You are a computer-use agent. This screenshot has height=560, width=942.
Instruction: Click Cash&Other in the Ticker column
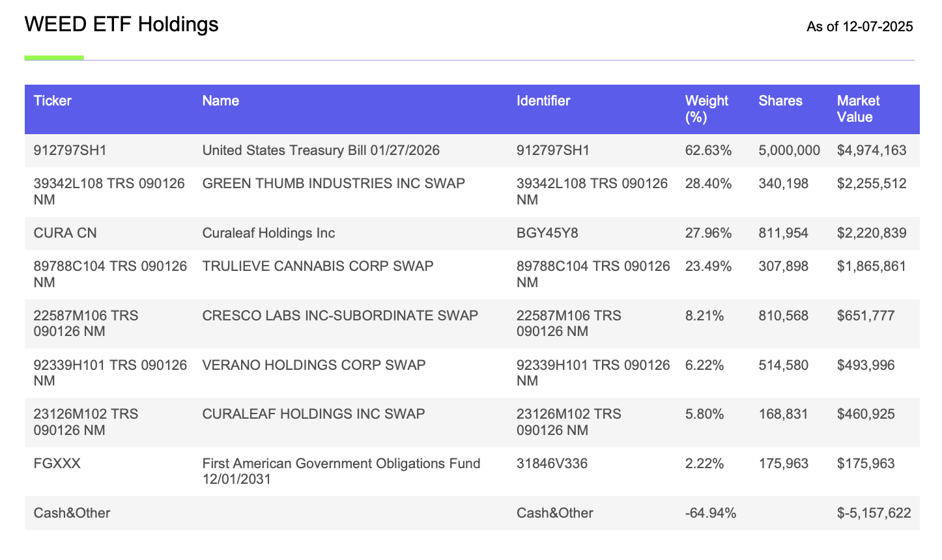click(x=72, y=513)
